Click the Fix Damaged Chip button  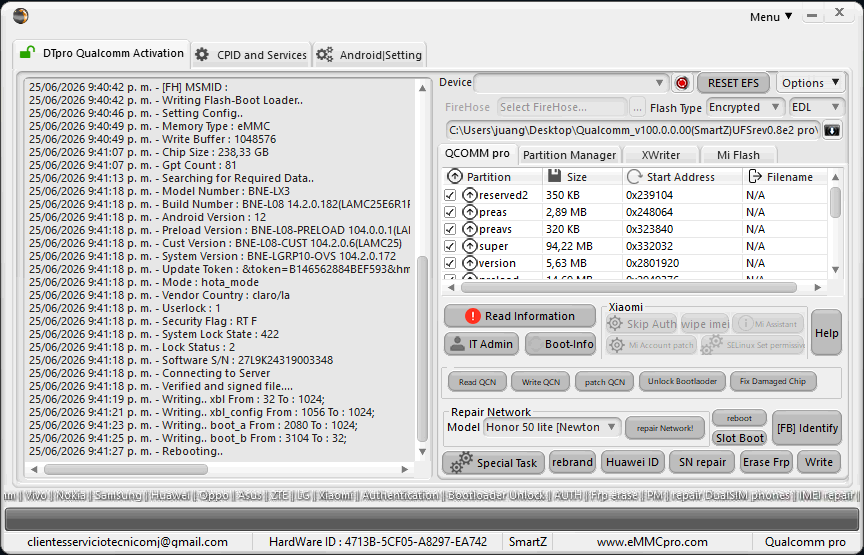(x=773, y=381)
